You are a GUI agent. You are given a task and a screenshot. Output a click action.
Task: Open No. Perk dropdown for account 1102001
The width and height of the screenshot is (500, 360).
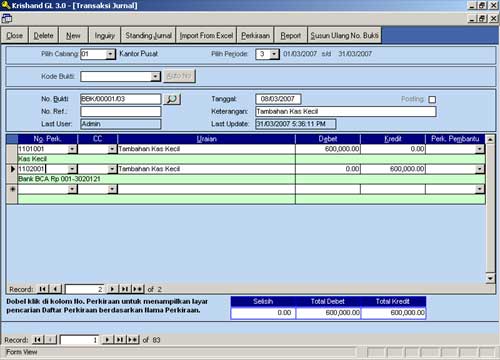coord(72,169)
